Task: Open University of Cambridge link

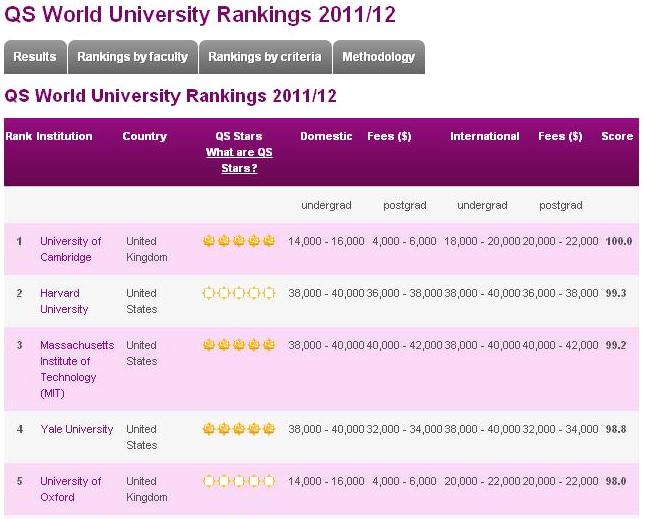Action: click(x=70, y=249)
